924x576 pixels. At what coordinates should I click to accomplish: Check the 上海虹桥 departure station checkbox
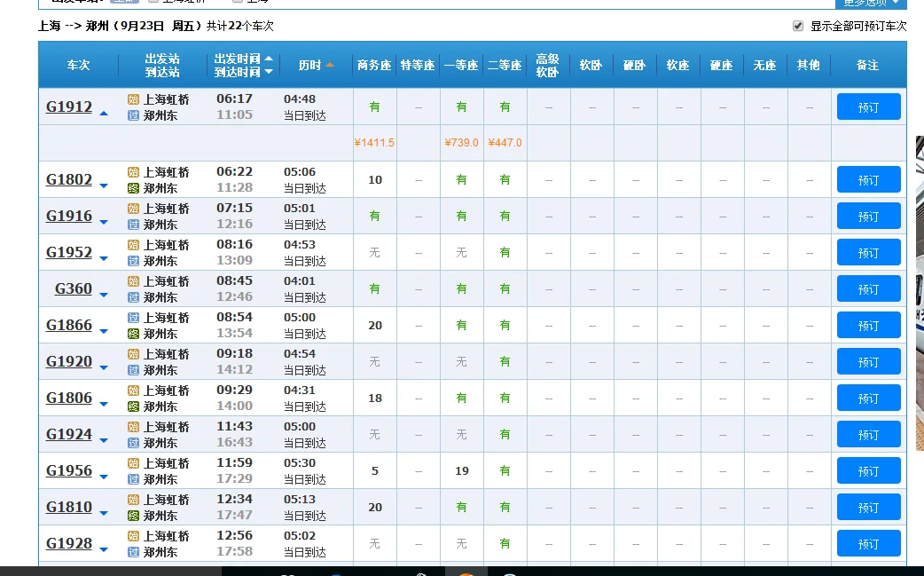(x=153, y=3)
